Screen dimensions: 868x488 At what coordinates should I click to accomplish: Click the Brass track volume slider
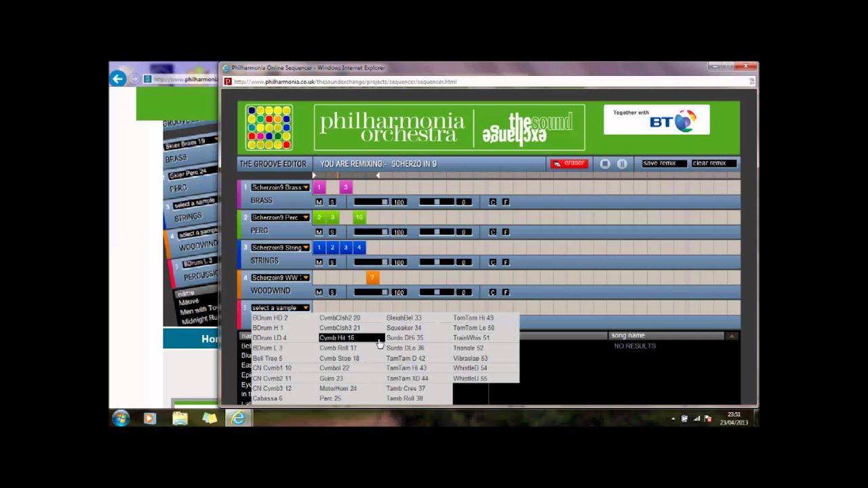point(371,202)
